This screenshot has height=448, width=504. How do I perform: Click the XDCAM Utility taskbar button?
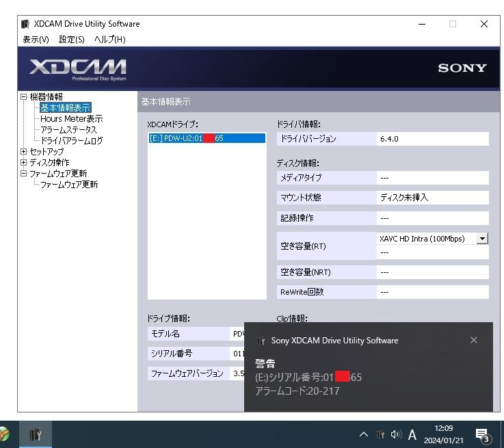[x=36, y=434]
